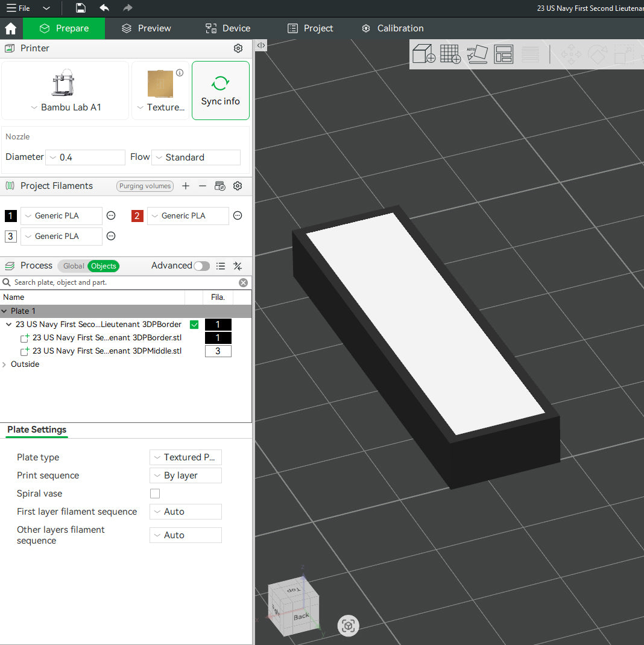Switch to the Preview tab
The width and height of the screenshot is (644, 645).
tap(146, 28)
